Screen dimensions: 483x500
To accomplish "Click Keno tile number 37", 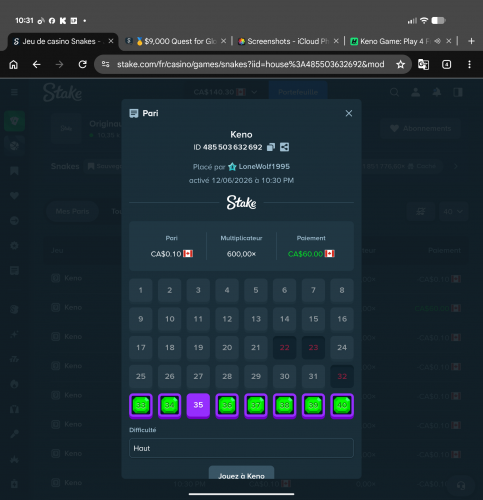I will pyautogui.click(x=256, y=405).
